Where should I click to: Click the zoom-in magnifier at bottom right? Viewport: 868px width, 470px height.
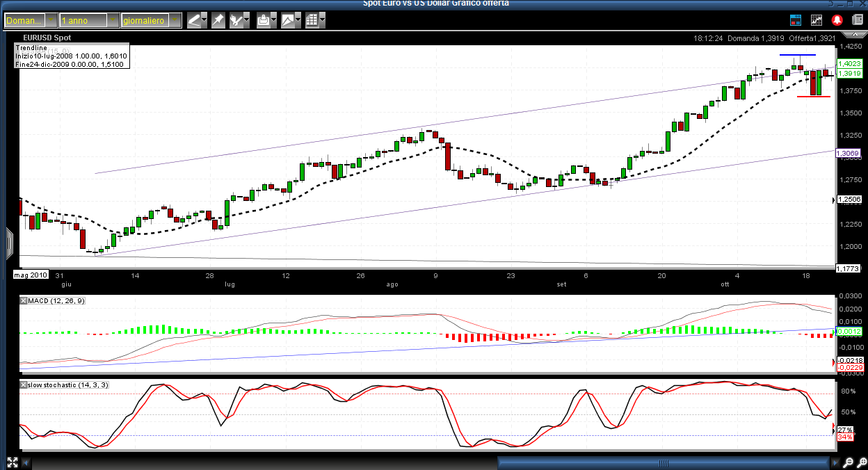[x=848, y=462]
